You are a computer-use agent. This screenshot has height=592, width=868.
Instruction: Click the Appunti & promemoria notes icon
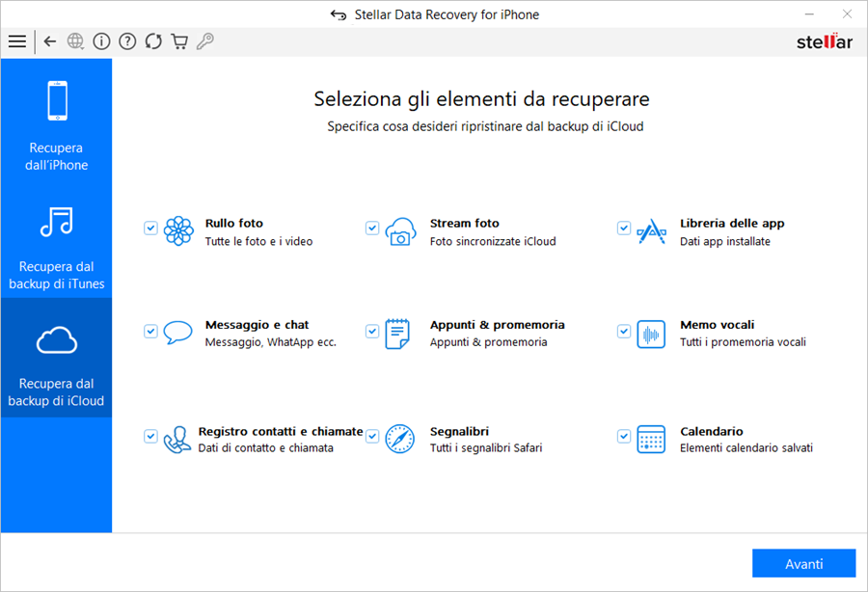point(399,334)
